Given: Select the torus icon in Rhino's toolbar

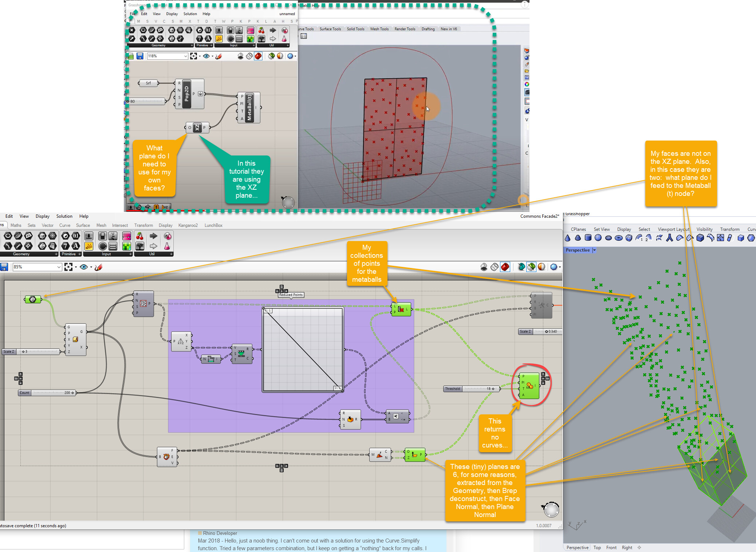Looking at the screenshot, I should [x=618, y=238].
